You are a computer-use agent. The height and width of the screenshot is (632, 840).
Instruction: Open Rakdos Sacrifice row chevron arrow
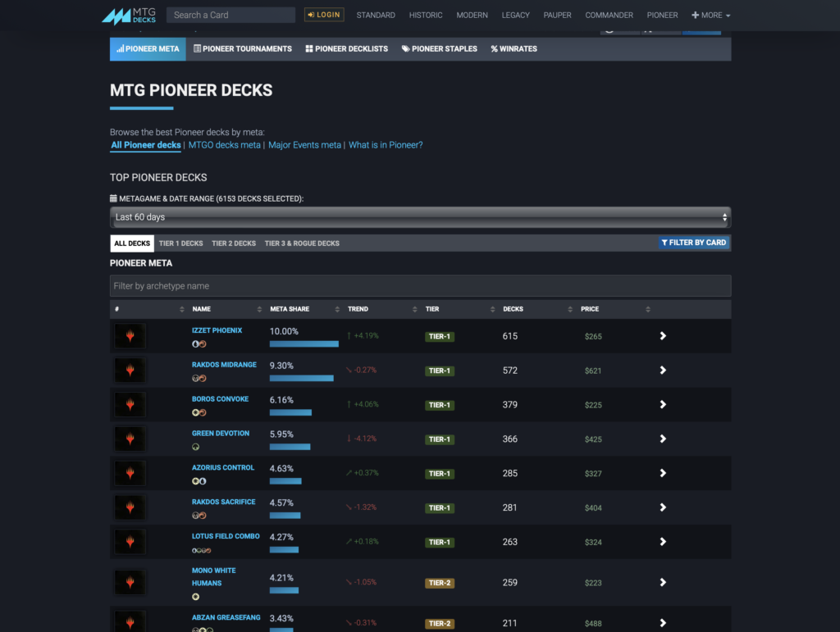[663, 507]
